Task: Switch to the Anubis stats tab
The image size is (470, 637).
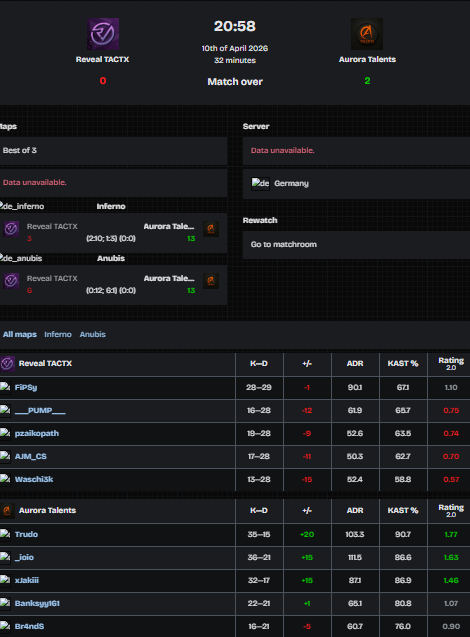Action: [93, 334]
